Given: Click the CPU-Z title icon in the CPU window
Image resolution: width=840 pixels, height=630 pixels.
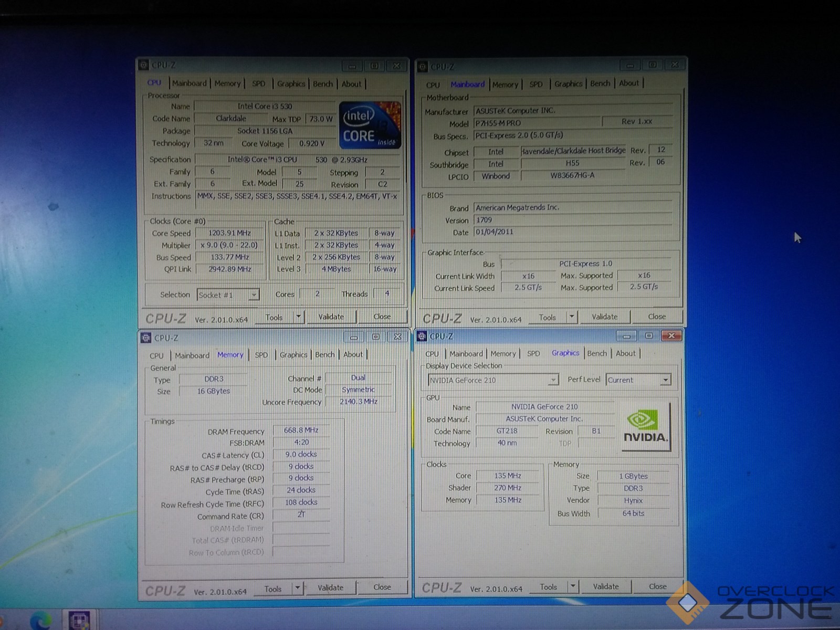Looking at the screenshot, I should point(143,65).
